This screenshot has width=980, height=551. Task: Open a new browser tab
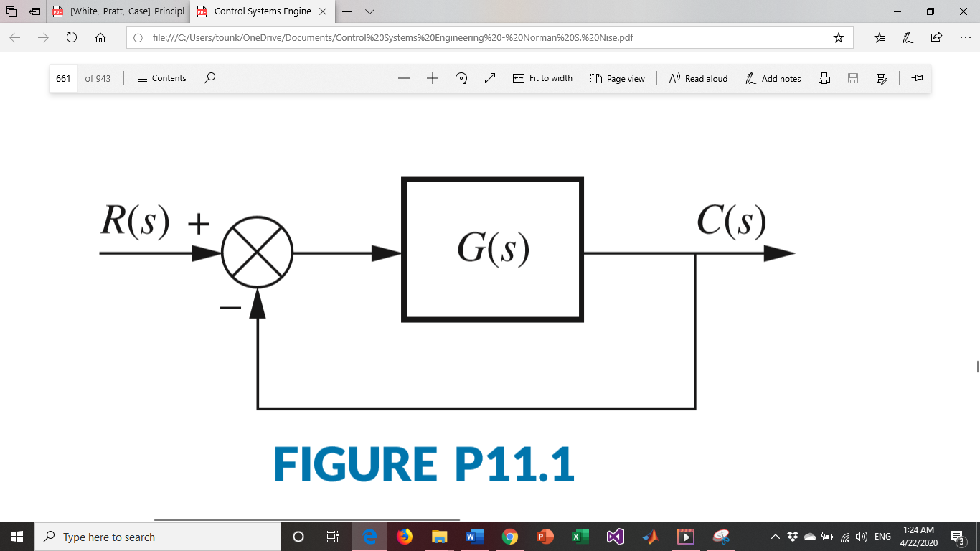coord(347,11)
